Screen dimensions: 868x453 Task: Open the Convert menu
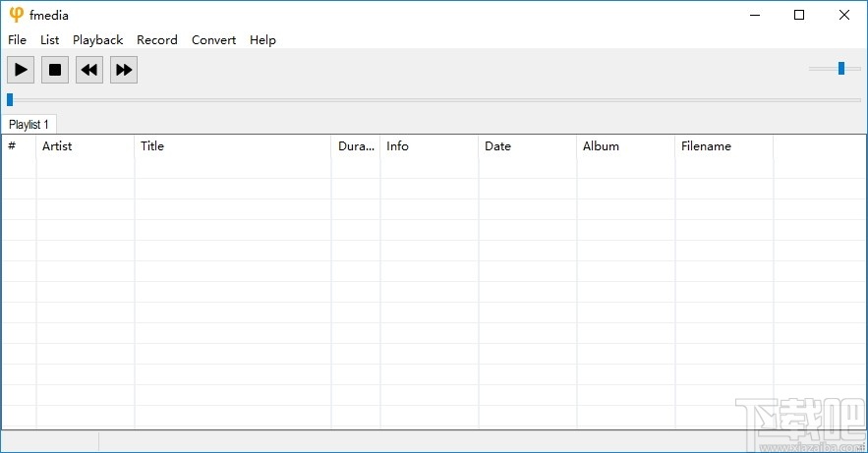(x=213, y=40)
